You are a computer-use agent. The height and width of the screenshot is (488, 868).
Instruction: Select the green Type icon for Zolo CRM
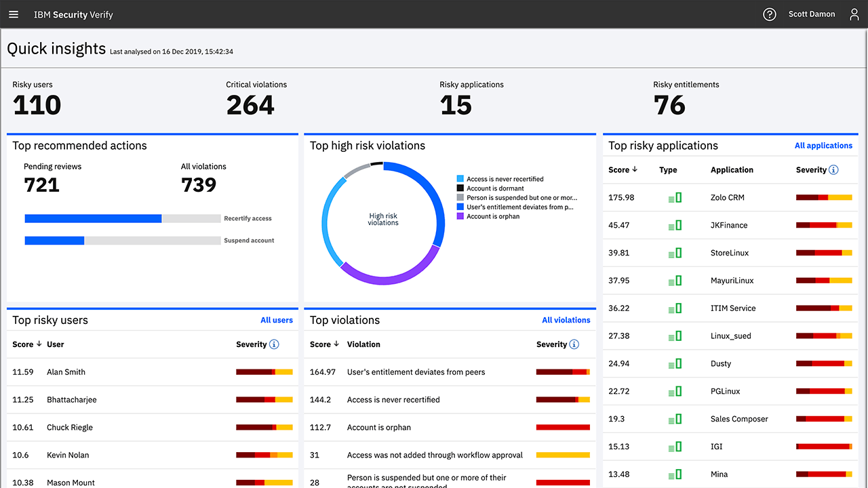[x=675, y=197]
